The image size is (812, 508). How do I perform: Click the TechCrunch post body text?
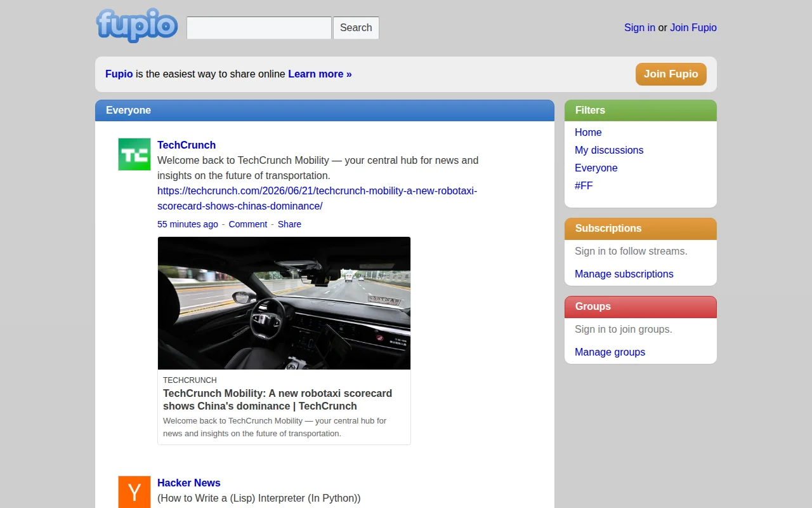coord(318,168)
